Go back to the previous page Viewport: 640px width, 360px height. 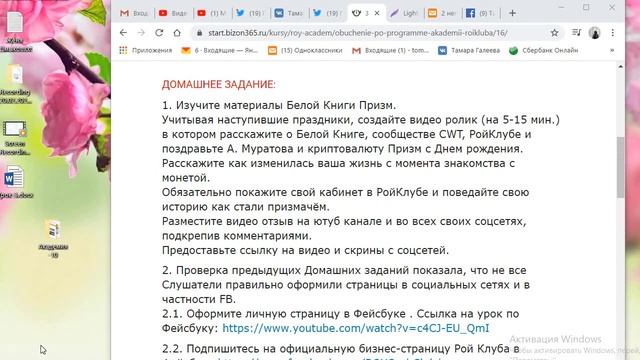(123, 33)
